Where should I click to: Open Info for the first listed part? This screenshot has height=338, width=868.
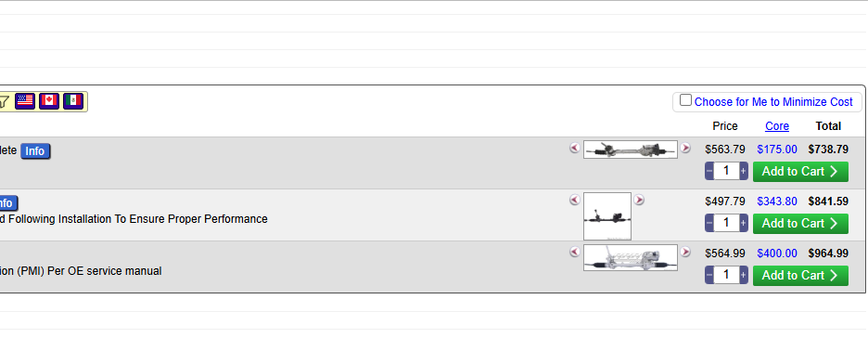35,150
